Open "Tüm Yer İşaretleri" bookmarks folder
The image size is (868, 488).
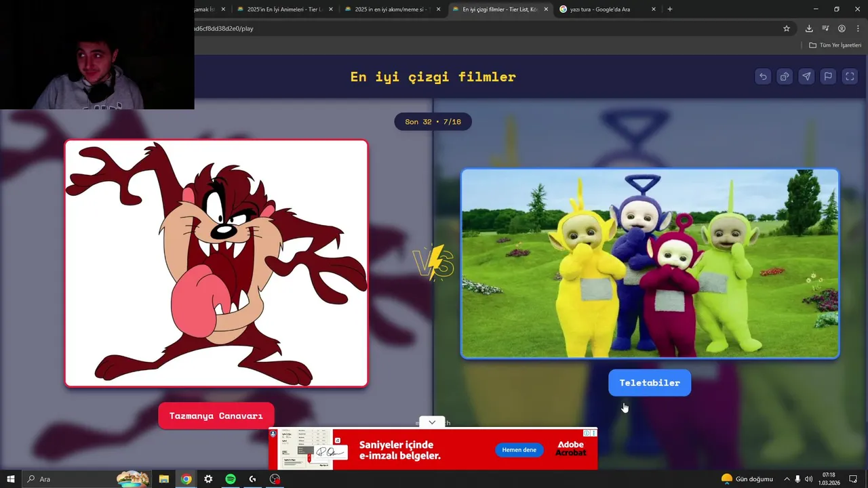pyautogui.click(x=835, y=45)
